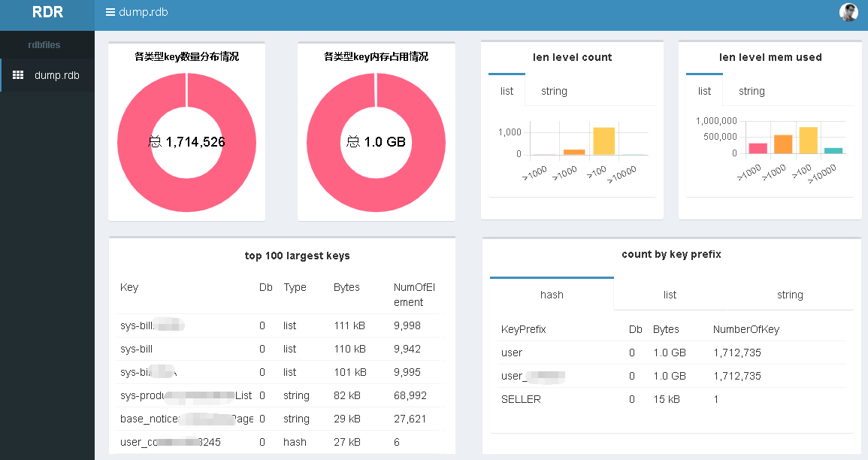This screenshot has height=460, width=868.
Task: Click the NumberOfKey column header
Action: coord(747,329)
